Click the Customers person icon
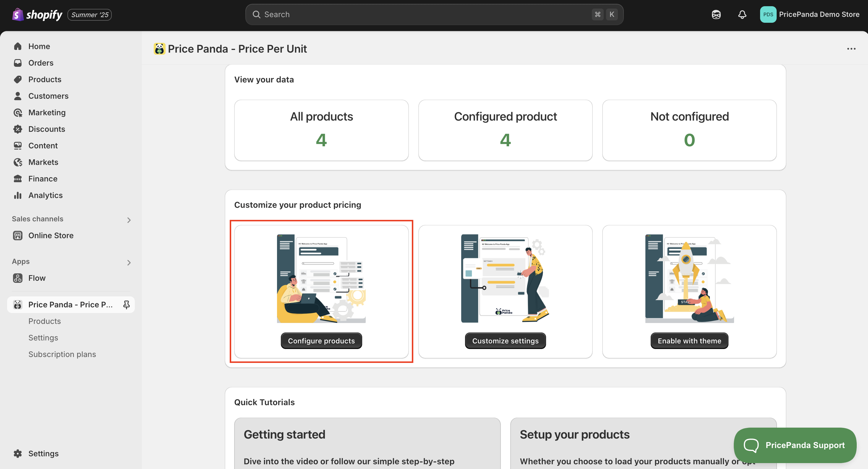The width and height of the screenshot is (868, 469). 18,96
